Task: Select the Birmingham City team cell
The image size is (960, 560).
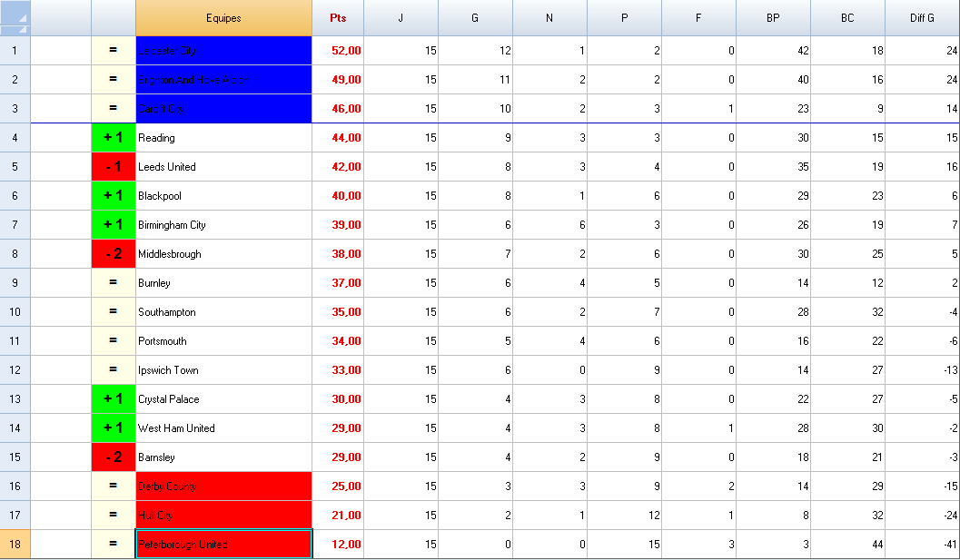Action: (x=223, y=224)
